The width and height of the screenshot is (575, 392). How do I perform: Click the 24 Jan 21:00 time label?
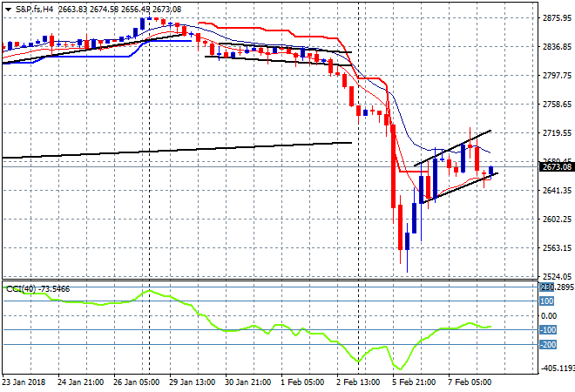80,382
